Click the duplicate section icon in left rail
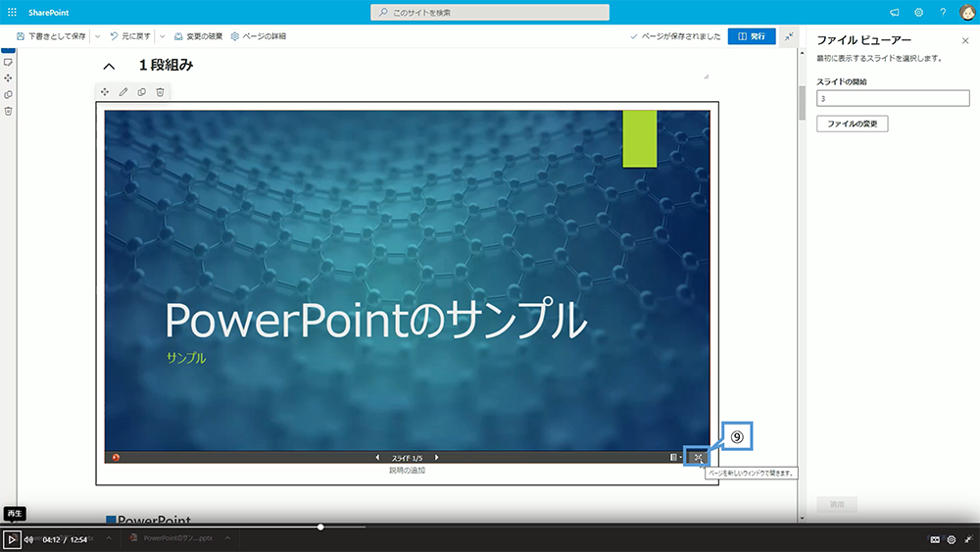980x552 pixels. [x=8, y=94]
